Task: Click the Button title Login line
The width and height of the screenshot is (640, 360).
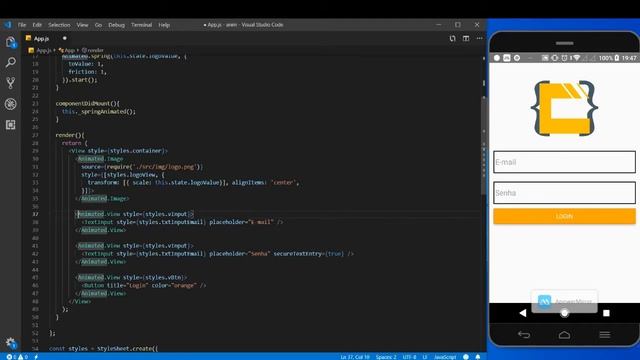Action: click(x=144, y=285)
